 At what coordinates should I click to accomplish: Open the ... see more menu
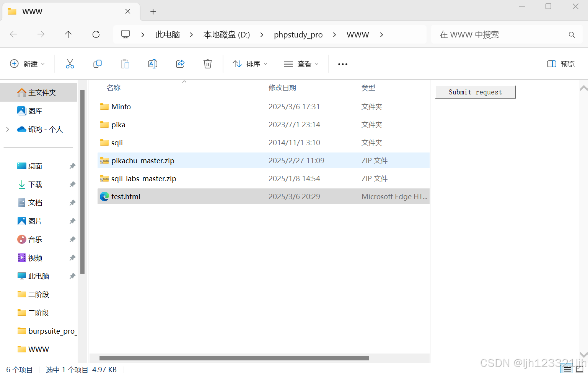coord(342,64)
